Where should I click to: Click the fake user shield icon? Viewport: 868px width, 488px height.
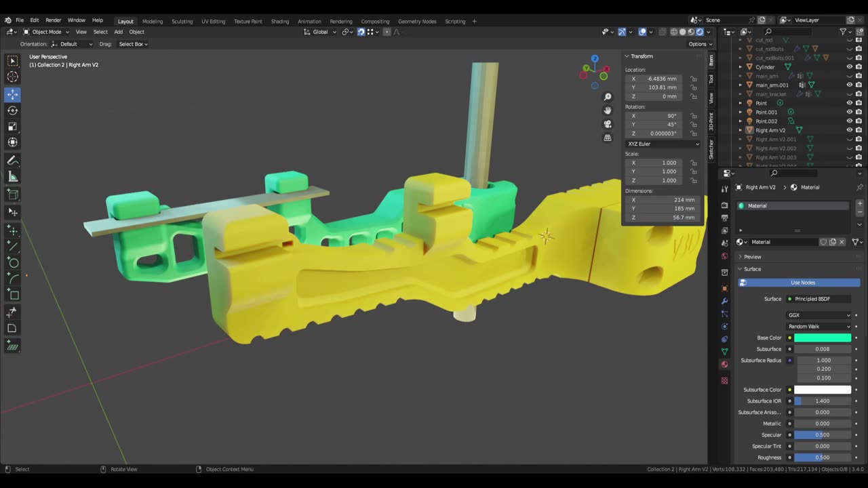point(823,242)
